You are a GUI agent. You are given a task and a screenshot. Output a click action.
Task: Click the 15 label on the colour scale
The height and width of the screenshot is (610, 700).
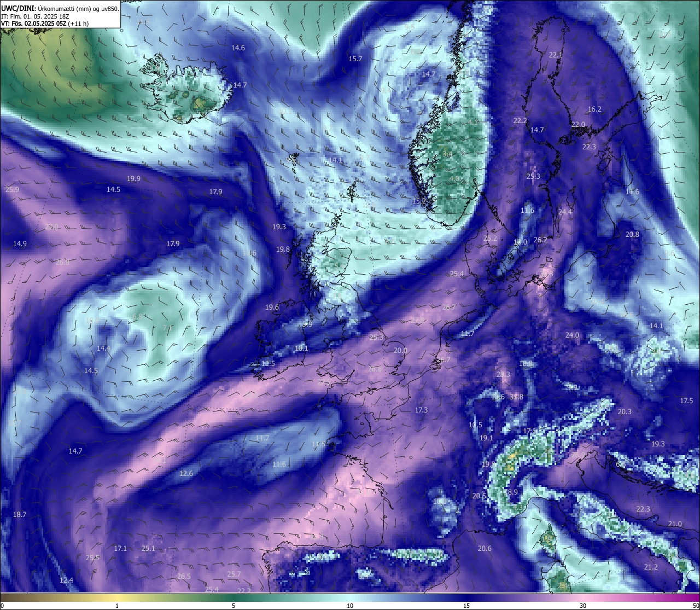(466, 606)
